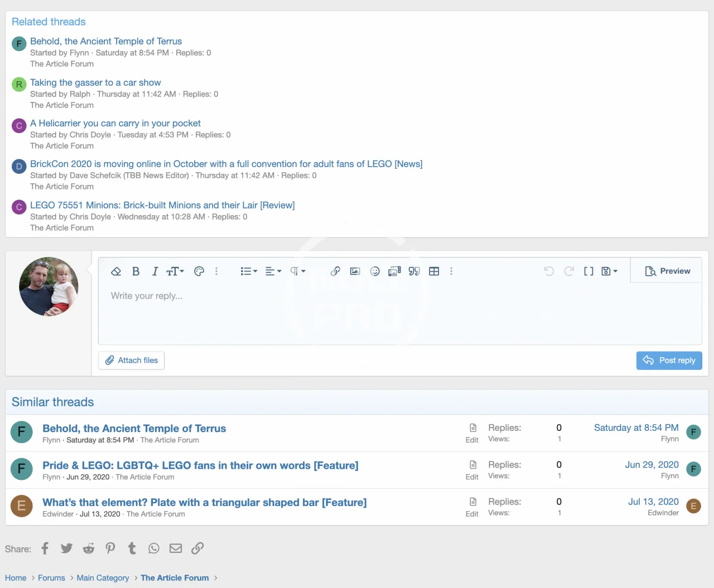Open the text alignment dropdown
This screenshot has height=588, width=714.
click(x=273, y=271)
